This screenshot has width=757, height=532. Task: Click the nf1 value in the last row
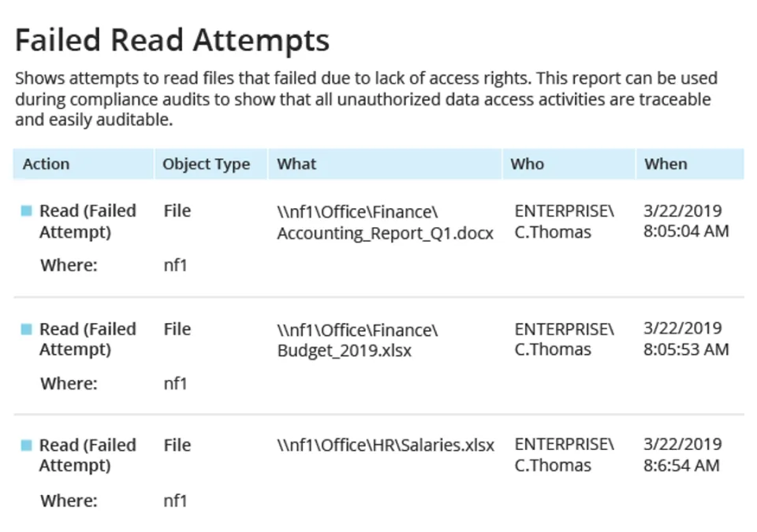(x=175, y=500)
